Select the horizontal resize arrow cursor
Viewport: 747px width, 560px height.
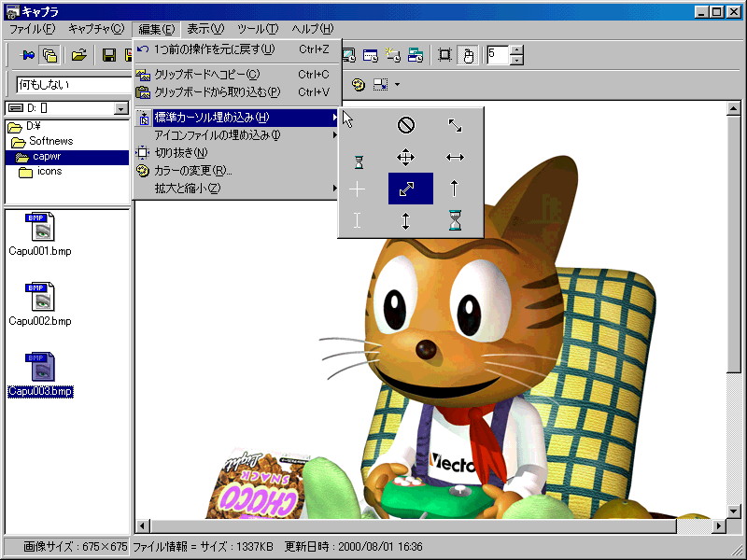coord(455,158)
